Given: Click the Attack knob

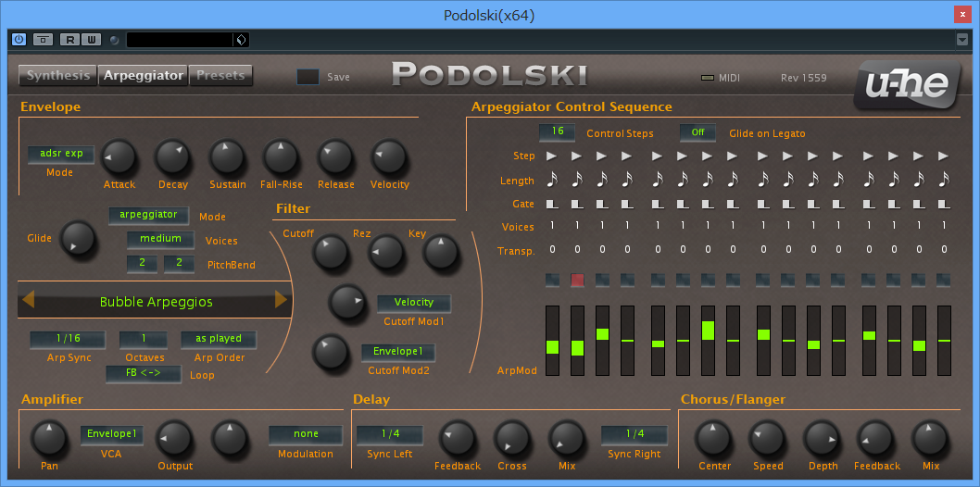Looking at the screenshot, I should (x=119, y=156).
